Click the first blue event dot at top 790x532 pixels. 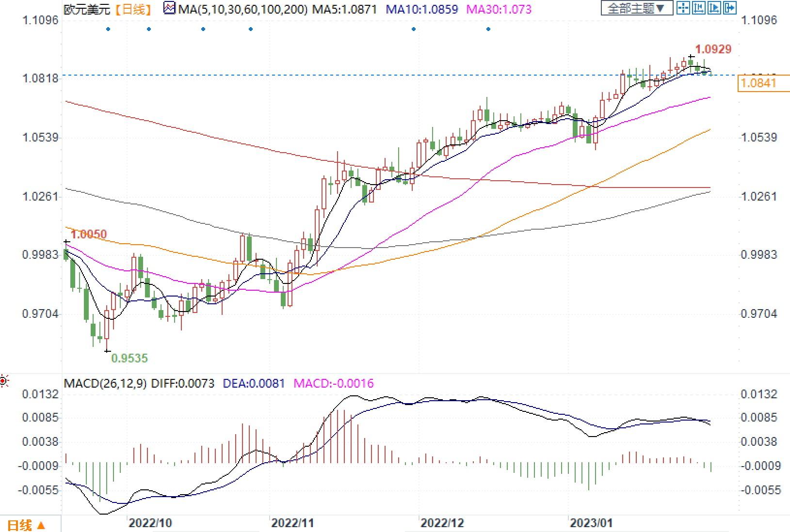click(108, 29)
